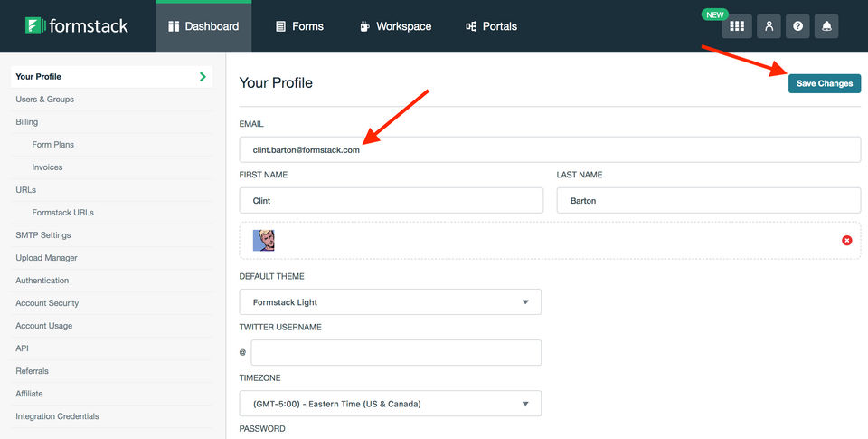Open Users & Groups in sidebar
This screenshot has height=439, width=868.
(x=45, y=100)
